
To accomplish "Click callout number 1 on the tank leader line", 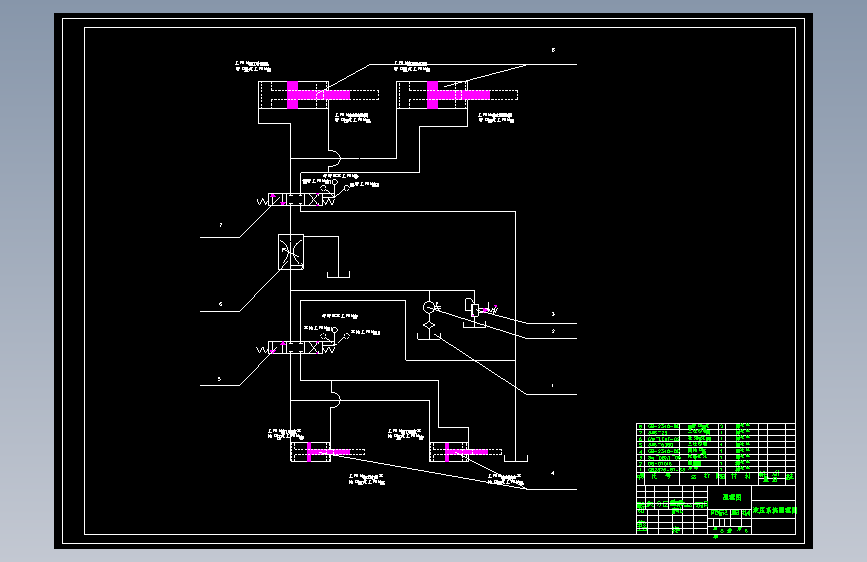I will pyautogui.click(x=552, y=386).
